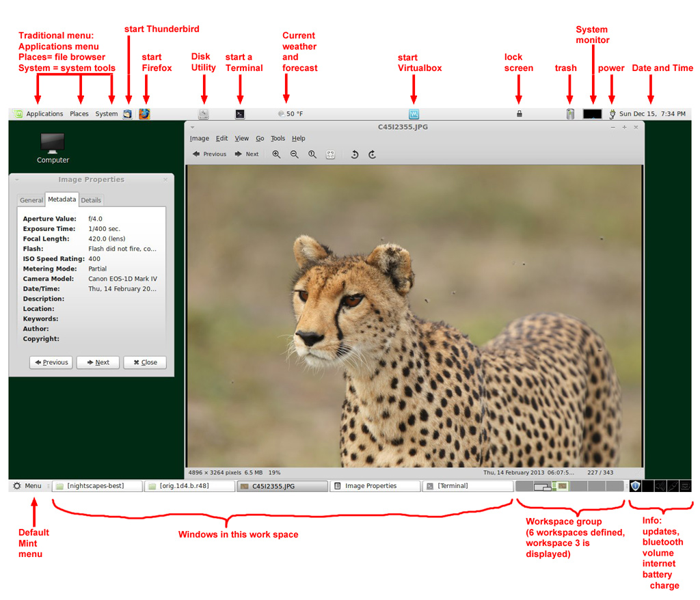
Task: Click the best fit icon in toolbar
Action: click(x=331, y=154)
